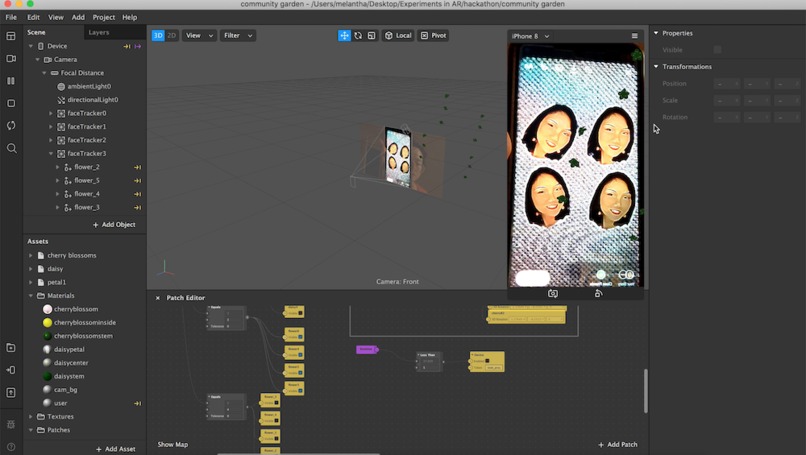Toggle Local coordinate space button
The width and height of the screenshot is (806, 455).
click(x=398, y=35)
